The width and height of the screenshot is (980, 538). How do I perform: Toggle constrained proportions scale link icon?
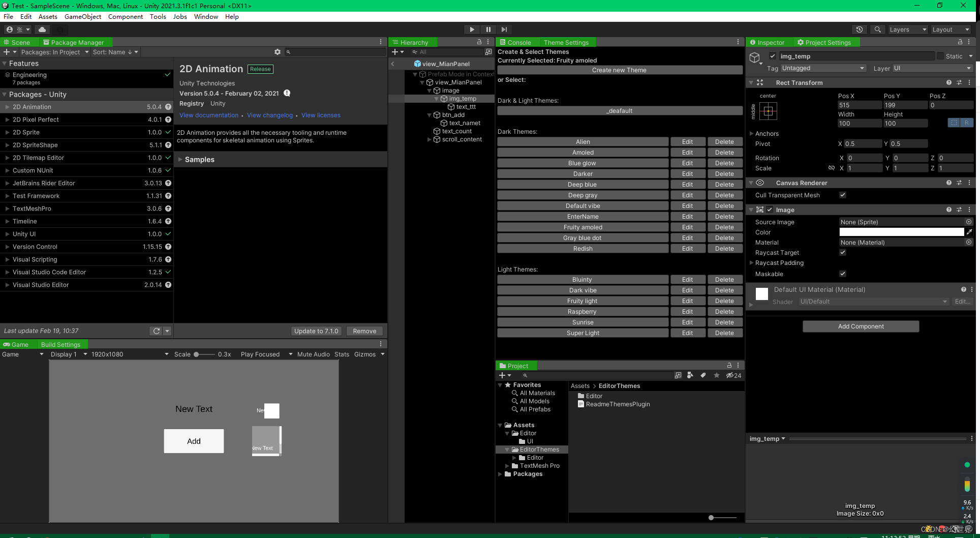click(832, 168)
